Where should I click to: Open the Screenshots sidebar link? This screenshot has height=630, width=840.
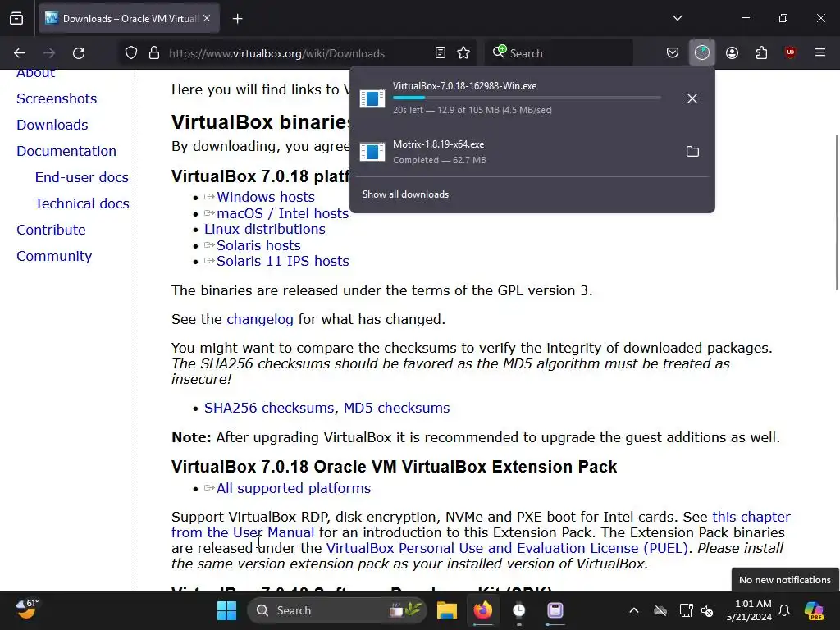(x=57, y=98)
